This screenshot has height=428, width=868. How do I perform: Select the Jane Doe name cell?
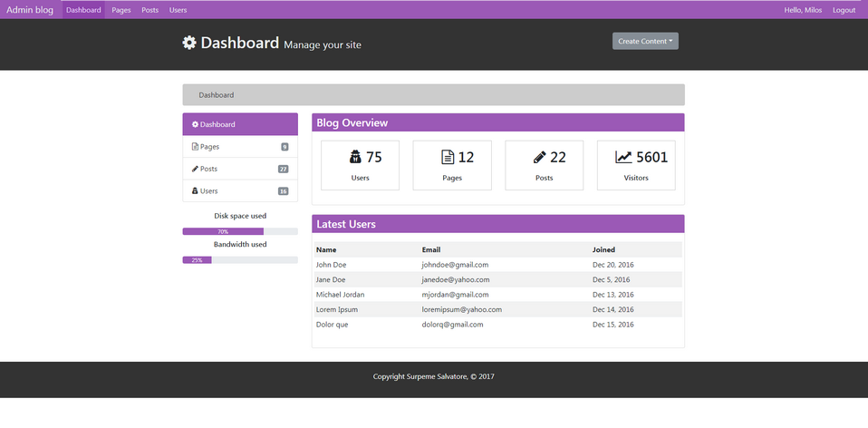[331, 279]
